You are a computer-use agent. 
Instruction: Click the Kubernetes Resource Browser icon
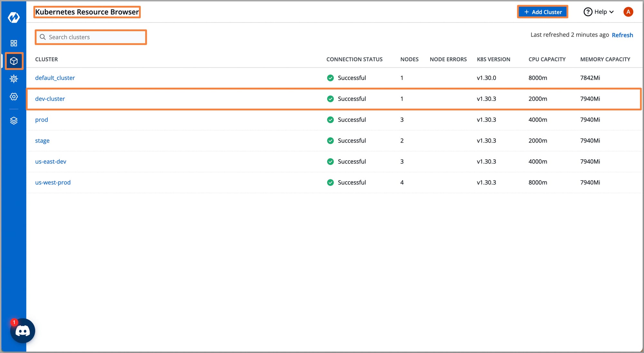(13, 60)
